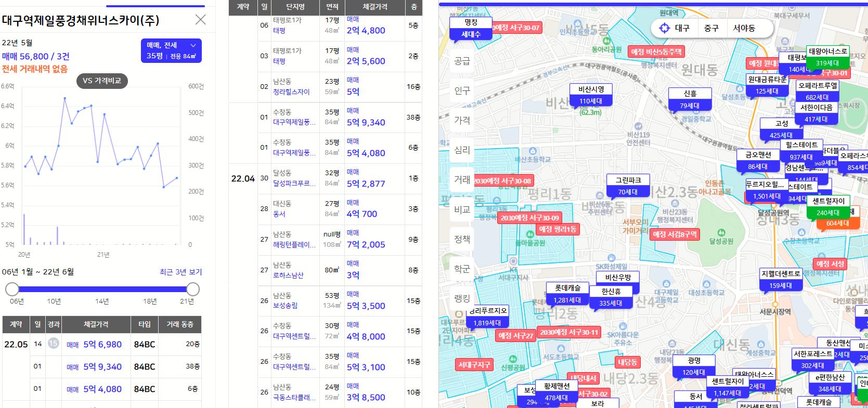Image resolution: width=868 pixels, height=408 pixels.
Task: Open the 거래 map menu
Action: (x=462, y=179)
